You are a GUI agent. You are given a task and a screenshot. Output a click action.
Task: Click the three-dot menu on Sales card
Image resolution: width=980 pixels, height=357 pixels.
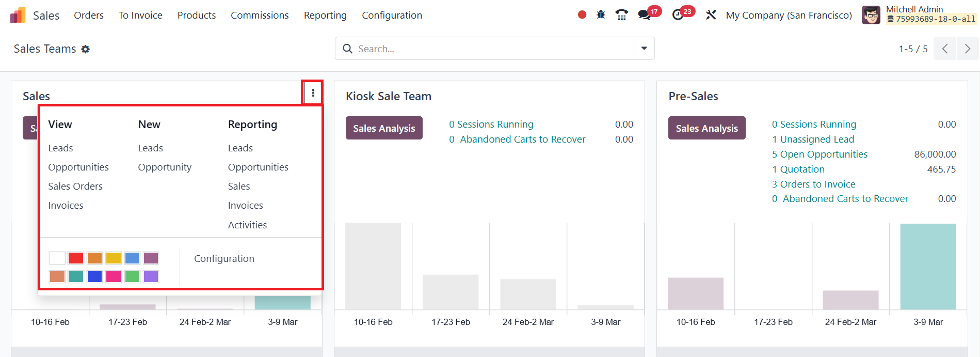(x=313, y=93)
